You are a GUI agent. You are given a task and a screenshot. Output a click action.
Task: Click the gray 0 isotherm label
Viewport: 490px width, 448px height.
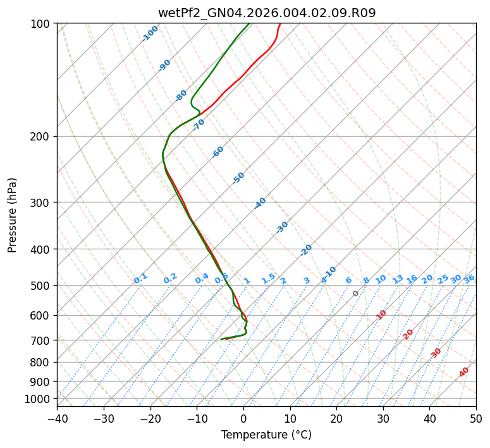point(355,294)
